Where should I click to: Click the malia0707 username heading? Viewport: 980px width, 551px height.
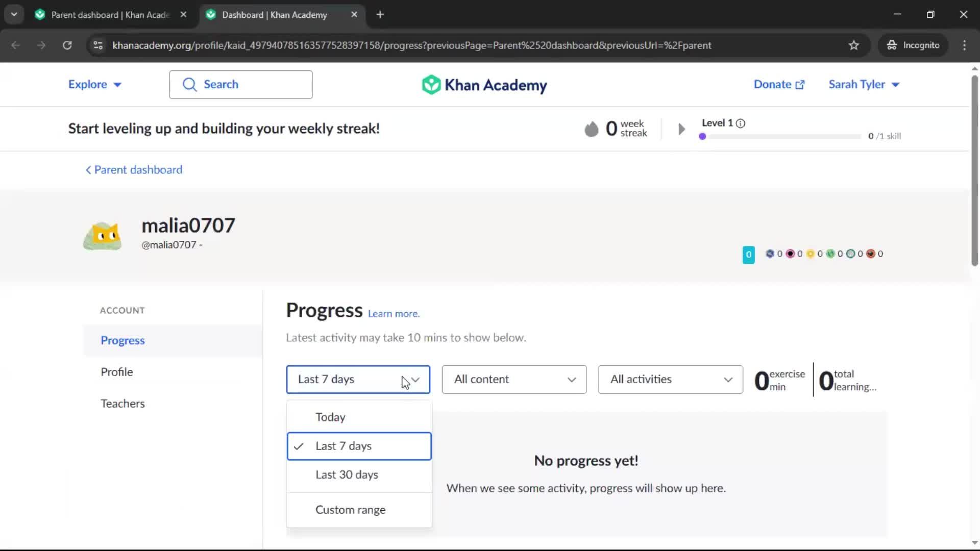188,226
